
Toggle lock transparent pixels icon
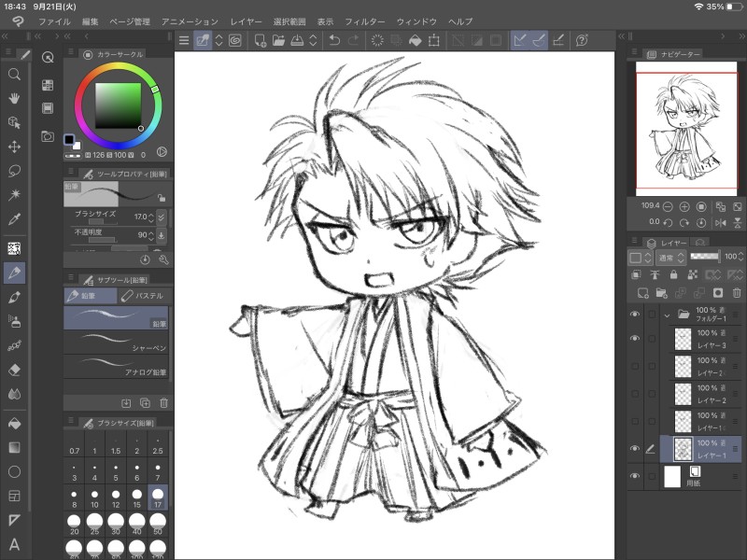(693, 274)
